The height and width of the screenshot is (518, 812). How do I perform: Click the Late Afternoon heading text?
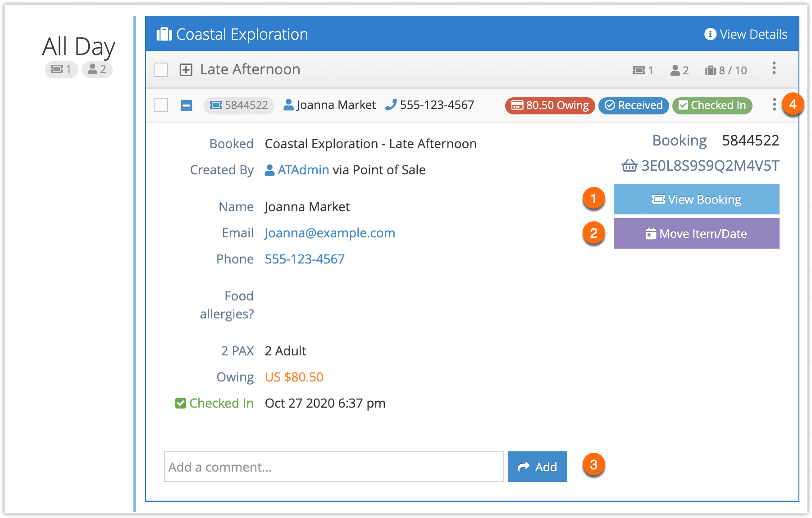250,69
